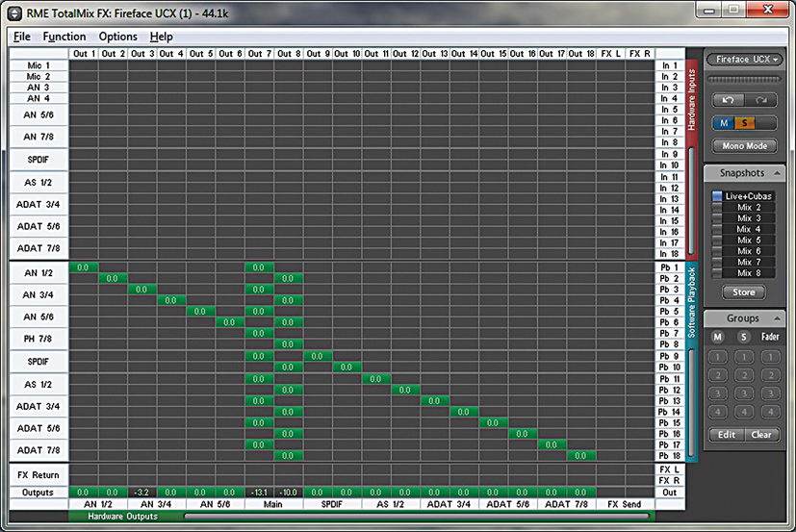The height and width of the screenshot is (532, 796).
Task: Load snapshot Mix 8
Action: click(742, 273)
